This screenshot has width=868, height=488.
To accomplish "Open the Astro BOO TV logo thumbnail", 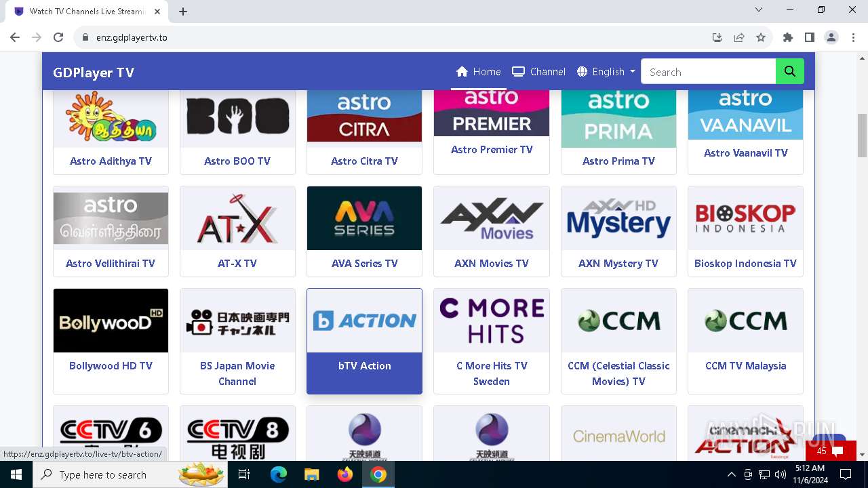I will tap(237, 119).
